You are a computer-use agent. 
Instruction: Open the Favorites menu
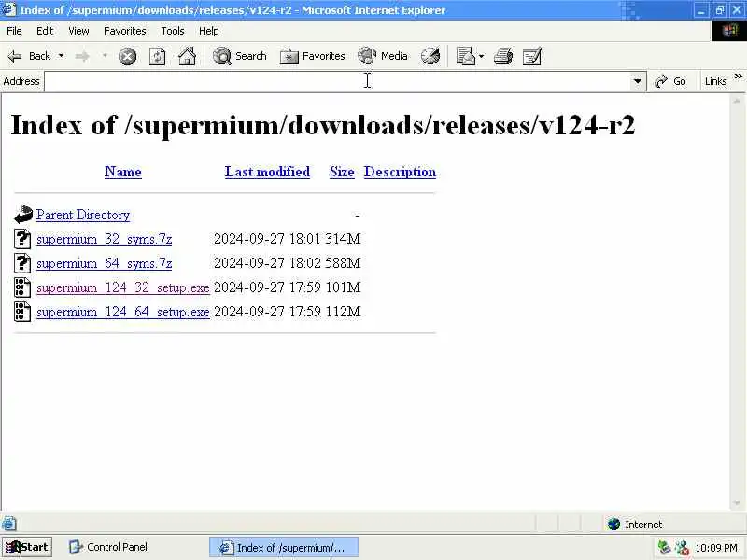click(x=125, y=31)
